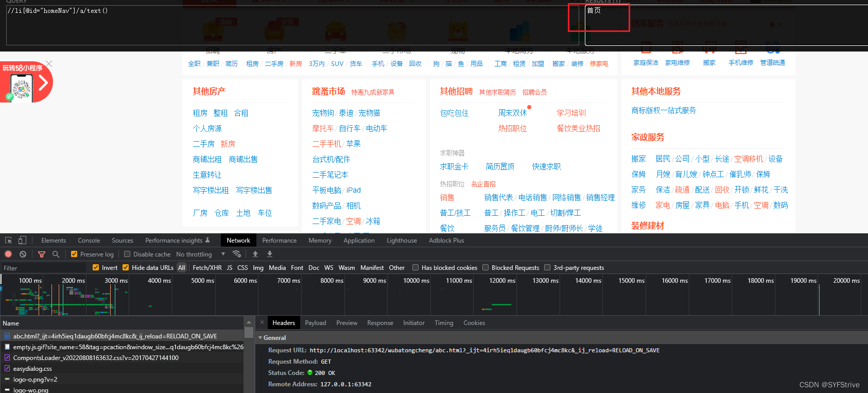Open Performance insights tab
The height and width of the screenshot is (393, 868).
tap(178, 241)
